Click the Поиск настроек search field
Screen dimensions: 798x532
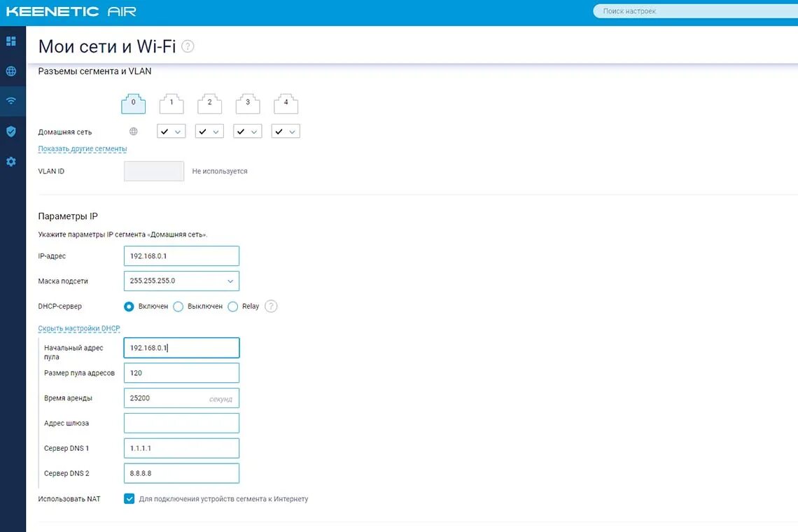tap(695, 11)
